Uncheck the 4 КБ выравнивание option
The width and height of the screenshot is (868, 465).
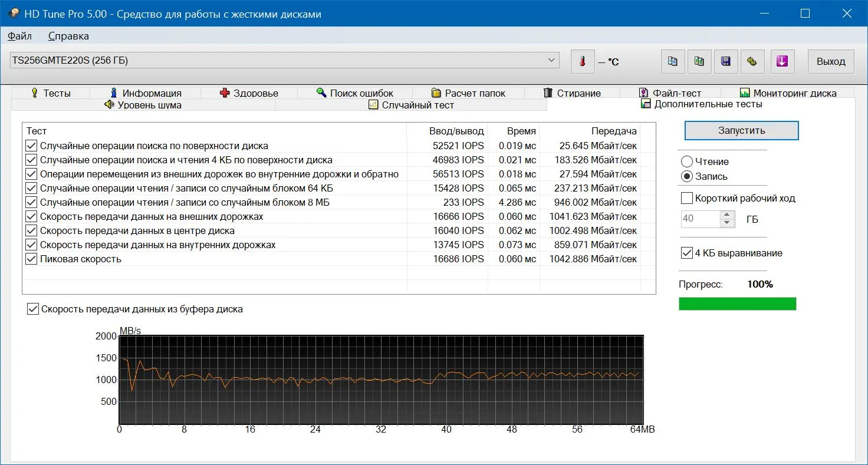686,253
